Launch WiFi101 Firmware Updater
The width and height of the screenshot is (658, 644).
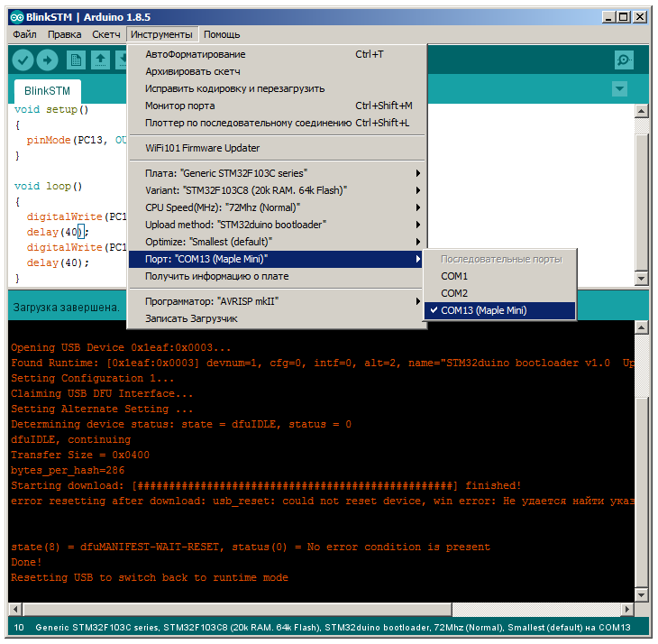click(x=277, y=148)
